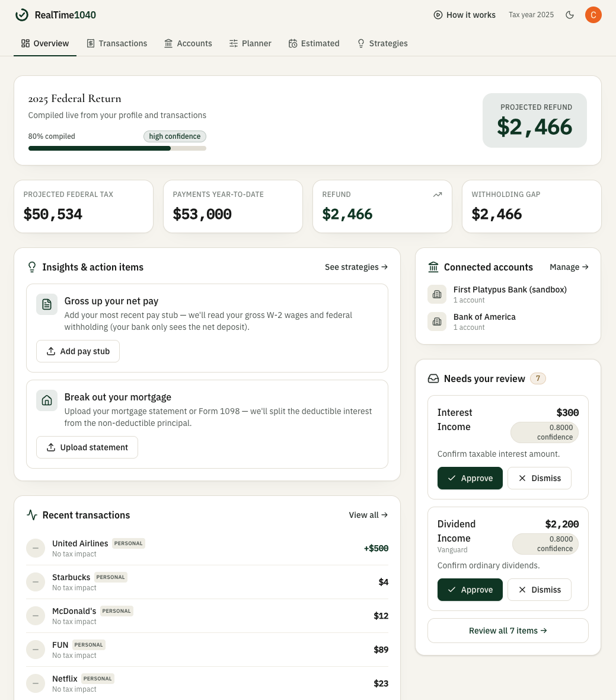Screen dimensions: 616x700
Task: Switch to the Strategies tab
Action: [383, 43]
